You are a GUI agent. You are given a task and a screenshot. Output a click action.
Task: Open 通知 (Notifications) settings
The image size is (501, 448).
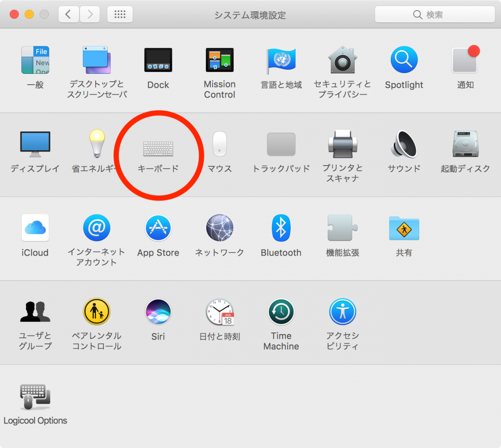tap(465, 60)
